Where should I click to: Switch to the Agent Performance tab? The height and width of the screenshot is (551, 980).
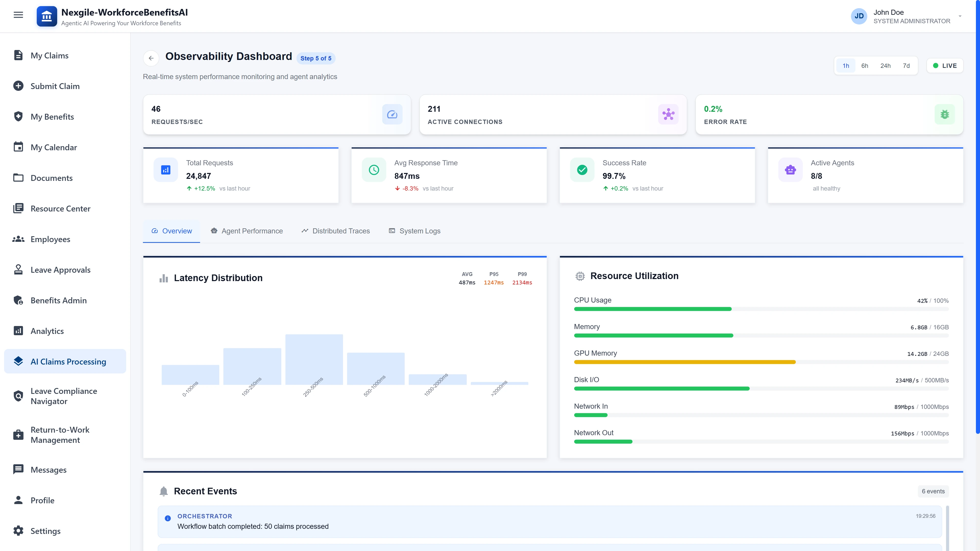coord(247,231)
